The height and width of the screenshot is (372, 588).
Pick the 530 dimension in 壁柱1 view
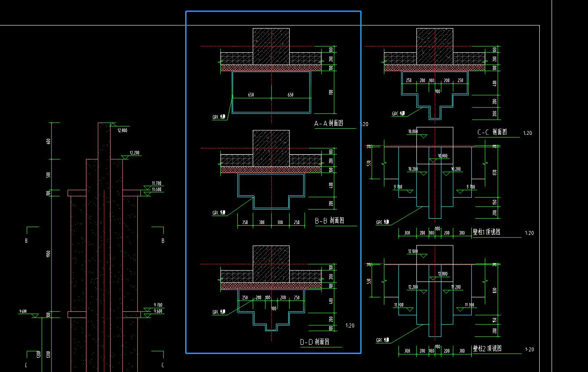click(x=369, y=163)
